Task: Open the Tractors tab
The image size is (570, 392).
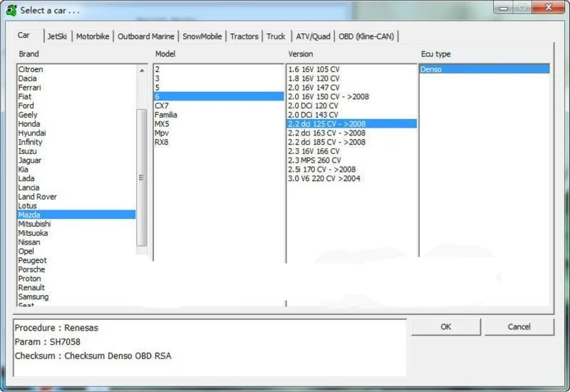Action: [244, 36]
